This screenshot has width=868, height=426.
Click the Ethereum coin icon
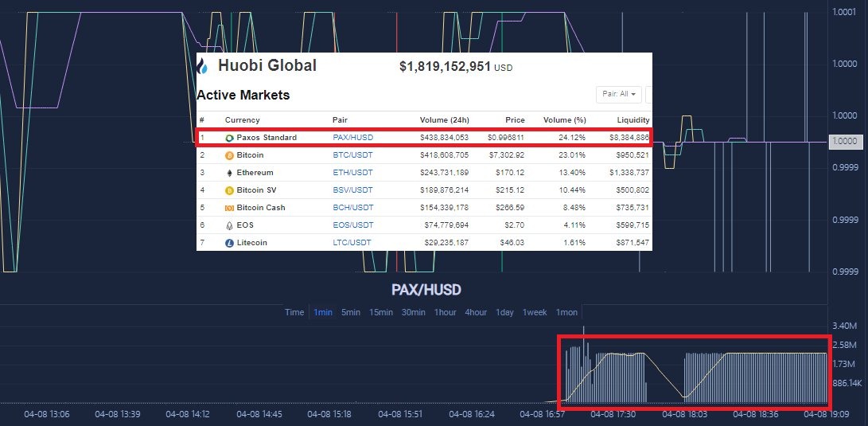[230, 173]
